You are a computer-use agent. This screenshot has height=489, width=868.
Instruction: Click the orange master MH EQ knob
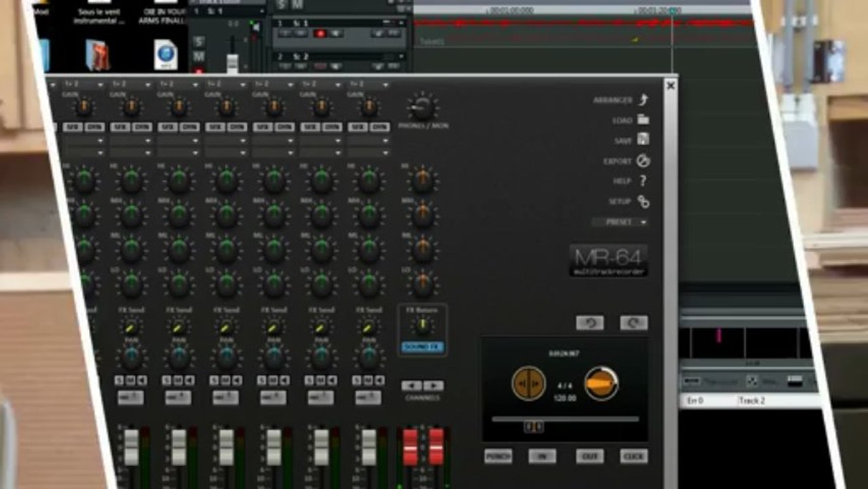pos(422,215)
